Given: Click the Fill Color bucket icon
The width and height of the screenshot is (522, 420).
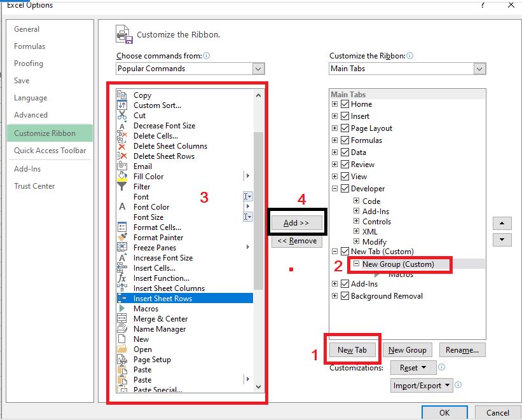Looking at the screenshot, I should point(122,176).
